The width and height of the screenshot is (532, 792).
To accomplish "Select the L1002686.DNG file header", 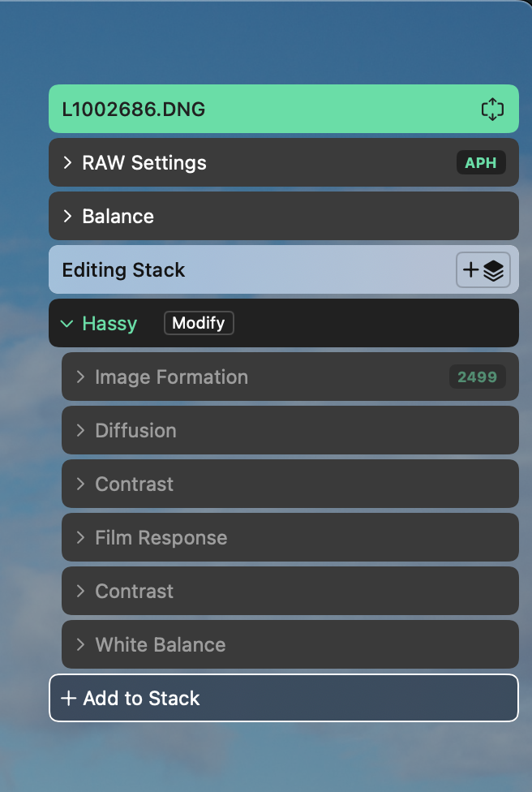I will pos(134,110).
